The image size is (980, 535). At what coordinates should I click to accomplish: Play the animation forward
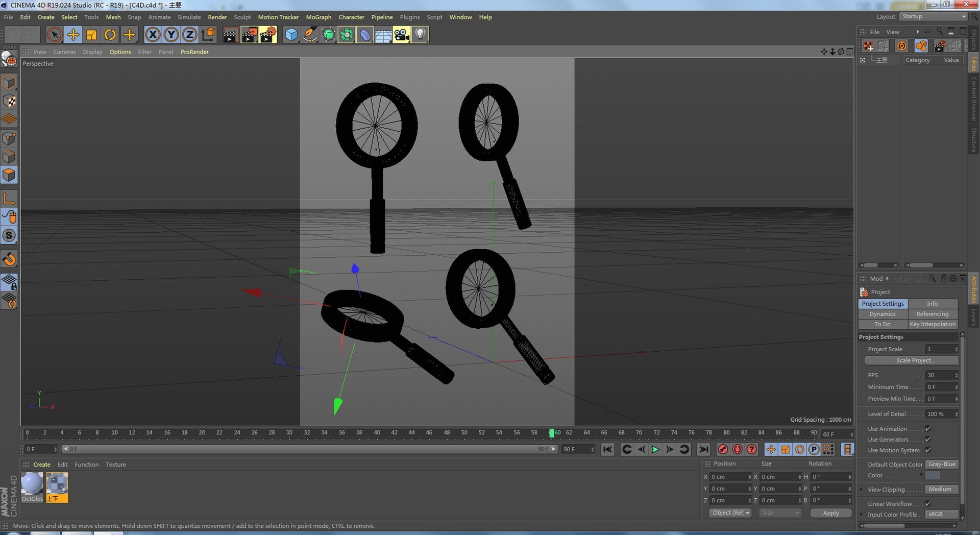click(x=655, y=449)
